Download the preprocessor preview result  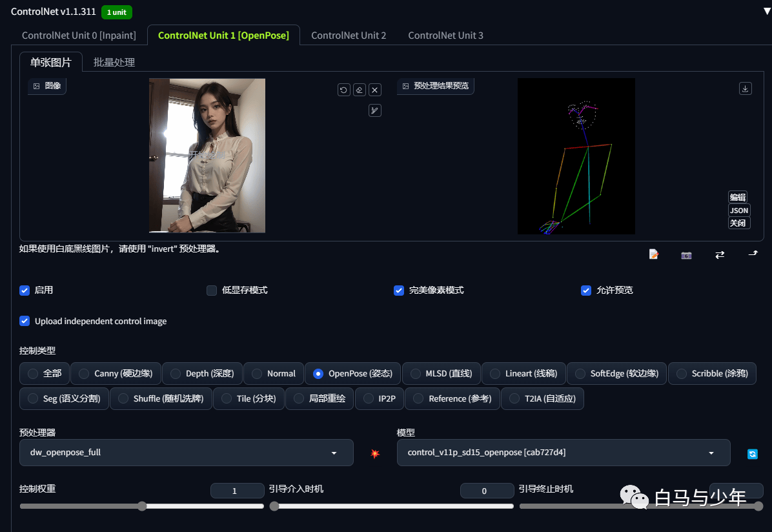coord(746,88)
